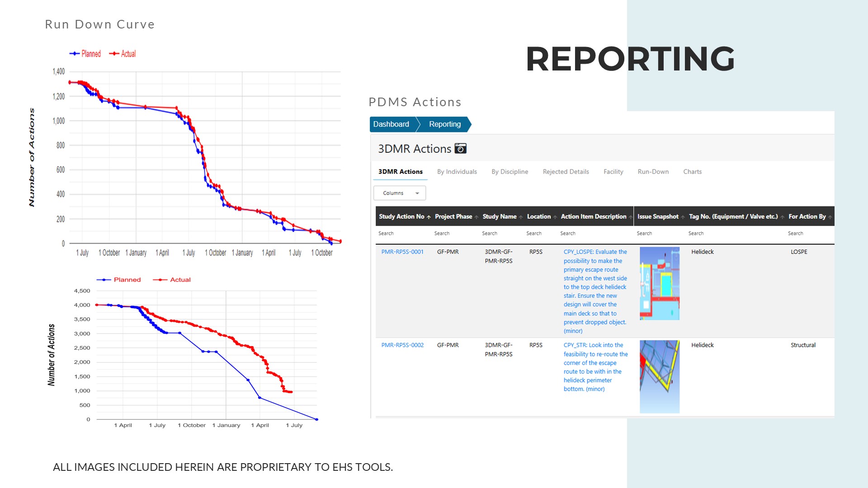Open the Run-Down tab
Viewport: 868px width, 488px height.
pos(653,172)
